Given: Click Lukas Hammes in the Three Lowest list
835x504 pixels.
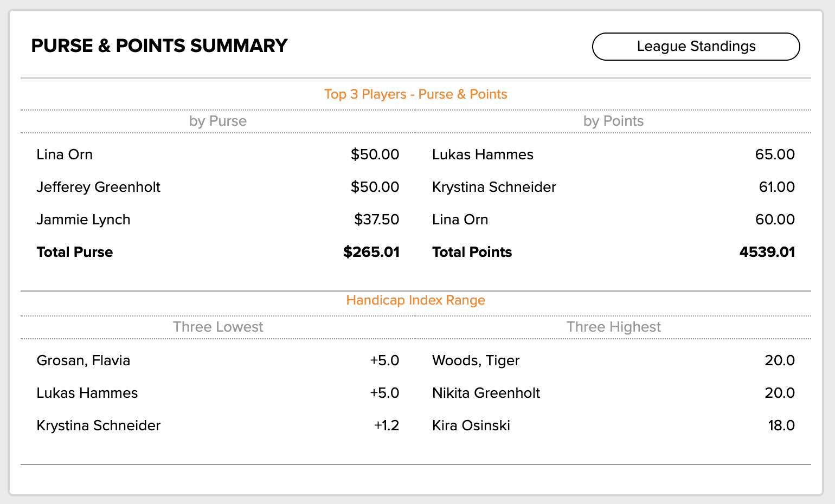Looking at the screenshot, I should (87, 393).
